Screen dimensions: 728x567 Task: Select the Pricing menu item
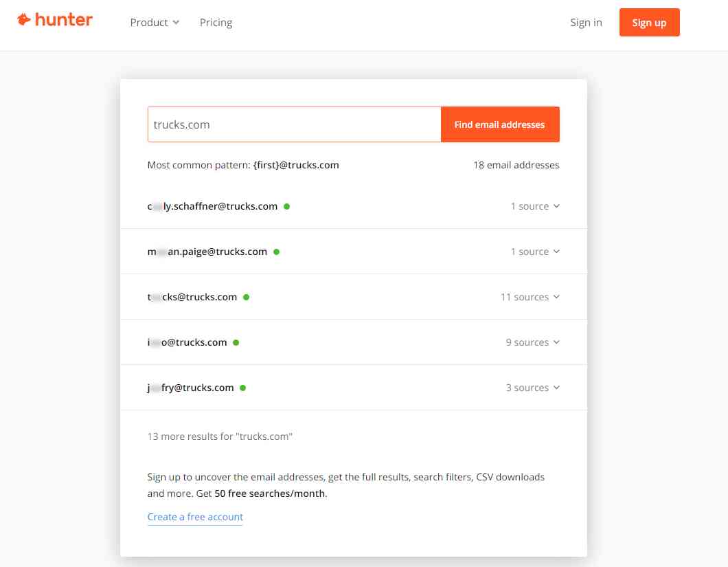[216, 22]
